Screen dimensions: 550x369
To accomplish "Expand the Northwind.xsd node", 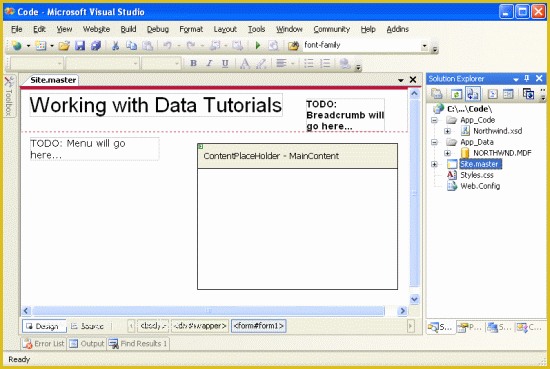I will pyautogui.click(x=448, y=131).
